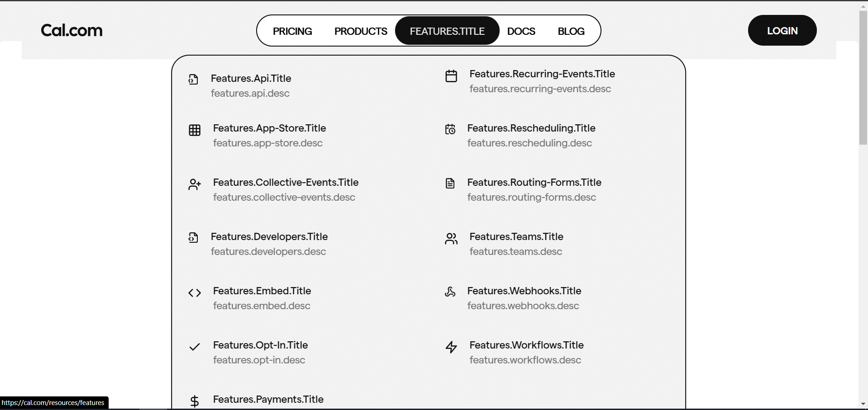Click the Opt-In checkmark icon
The width and height of the screenshot is (868, 410).
point(194,347)
